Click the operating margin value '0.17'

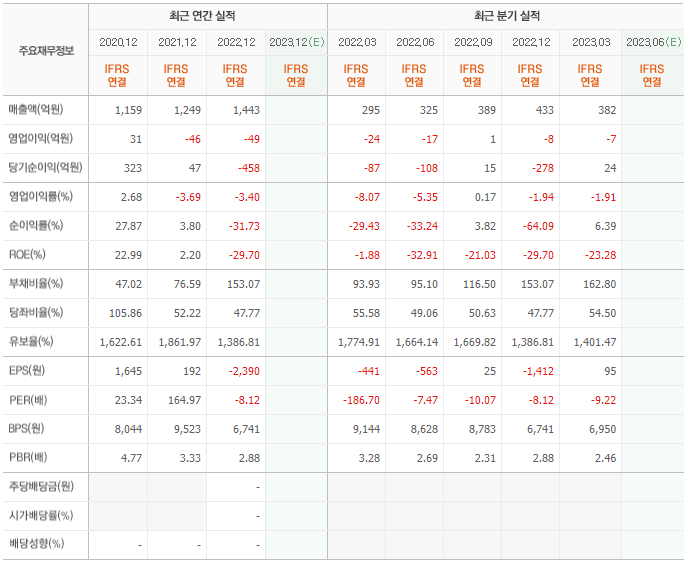(485, 197)
